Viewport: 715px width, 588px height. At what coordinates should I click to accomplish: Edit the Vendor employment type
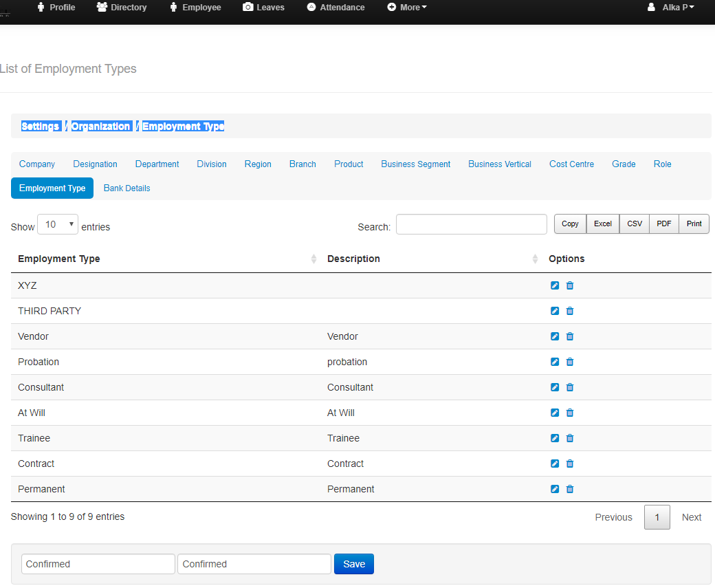click(555, 336)
